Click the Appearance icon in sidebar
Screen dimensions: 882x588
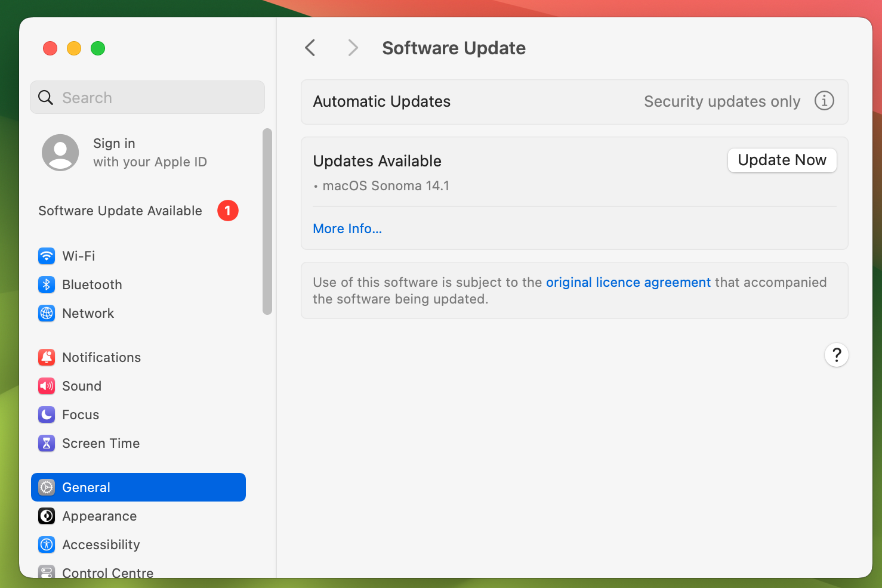tap(47, 516)
